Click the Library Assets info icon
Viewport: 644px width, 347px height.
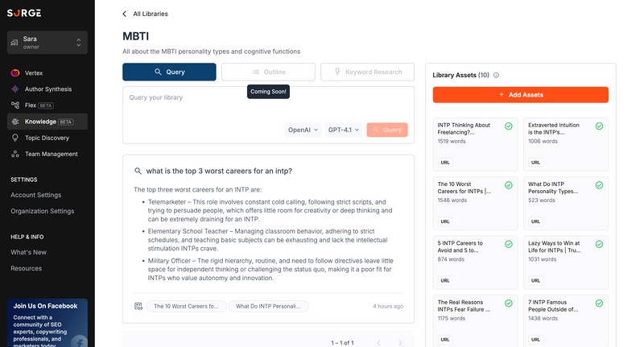coord(496,75)
